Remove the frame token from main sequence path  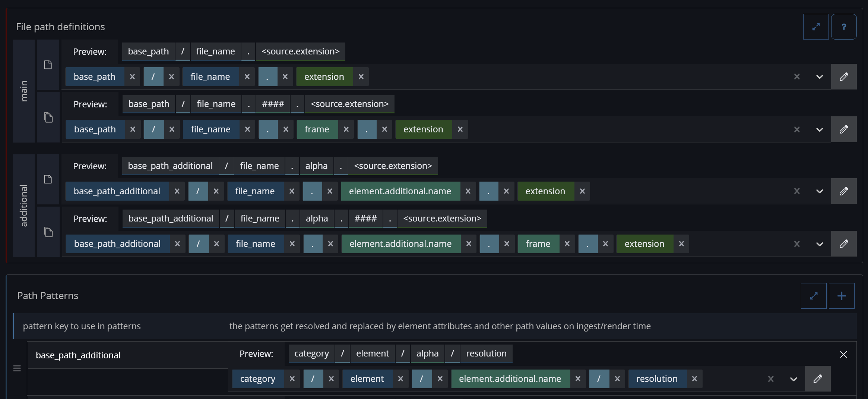click(x=346, y=129)
